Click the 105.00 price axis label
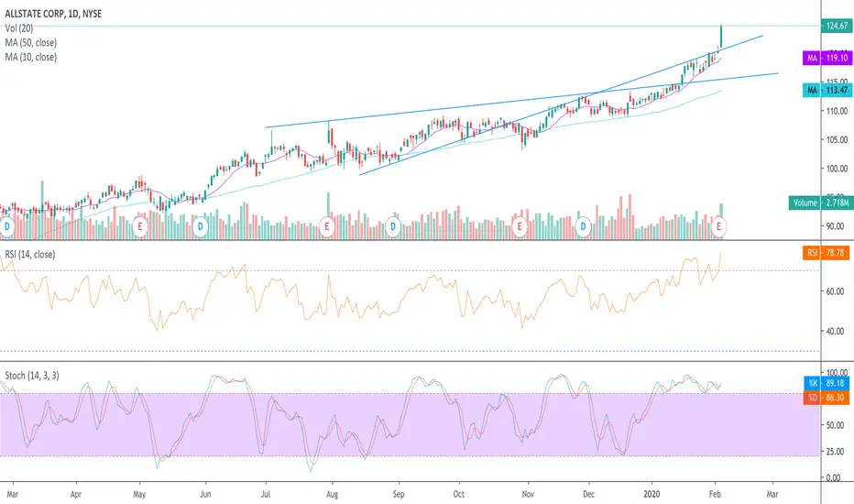The width and height of the screenshot is (854, 504). [838, 140]
